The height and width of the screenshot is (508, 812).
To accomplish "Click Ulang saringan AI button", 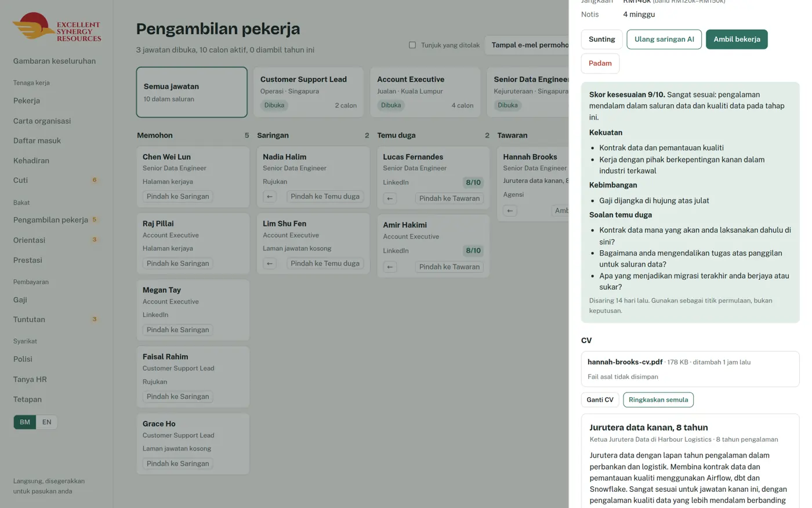I will tap(664, 39).
